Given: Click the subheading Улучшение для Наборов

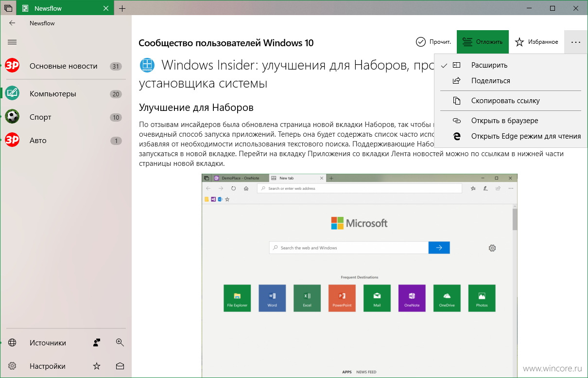Looking at the screenshot, I should 196,107.
